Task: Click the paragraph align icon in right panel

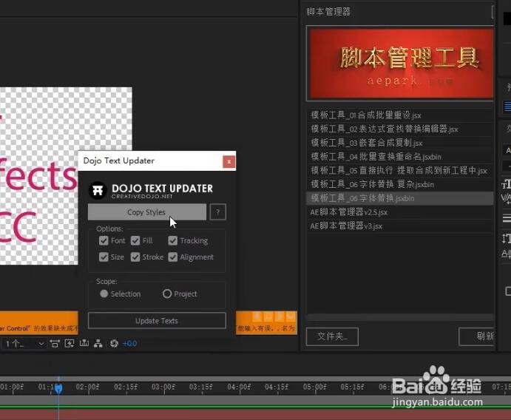Action: point(507,106)
